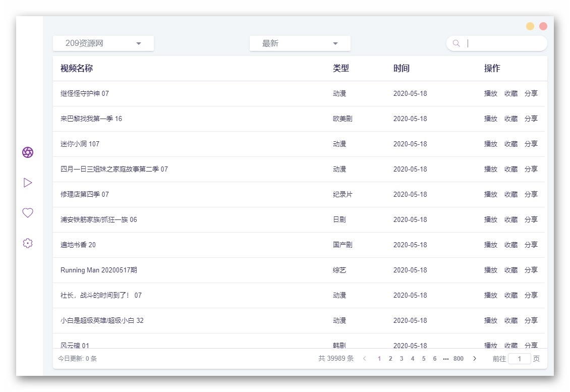Click the magnifier search icon
The width and height of the screenshot is (570, 392).
456,43
